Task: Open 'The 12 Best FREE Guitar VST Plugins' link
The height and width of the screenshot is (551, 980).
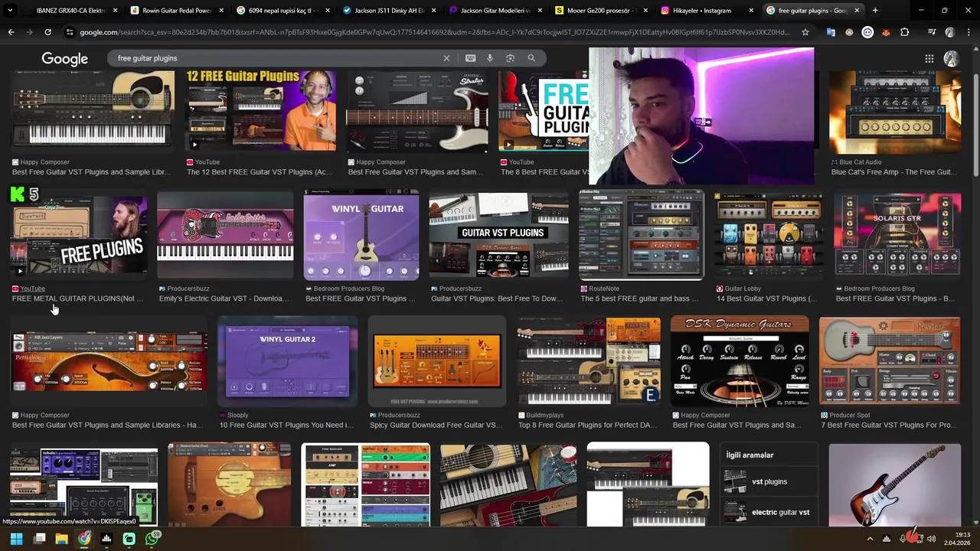Action: click(260, 172)
